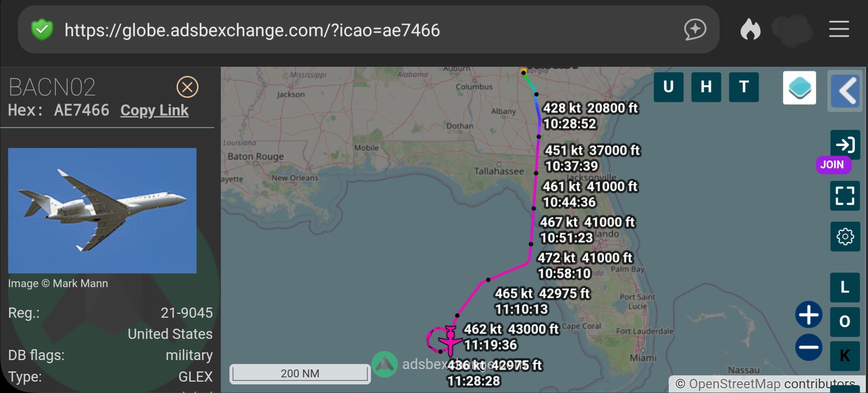This screenshot has width=868, height=393.
Task: Toggle the L map button
Action: [x=845, y=287]
